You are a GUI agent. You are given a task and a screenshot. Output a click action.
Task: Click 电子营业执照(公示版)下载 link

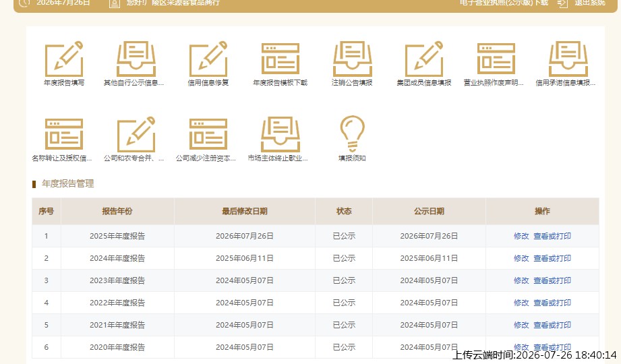coord(504,3)
